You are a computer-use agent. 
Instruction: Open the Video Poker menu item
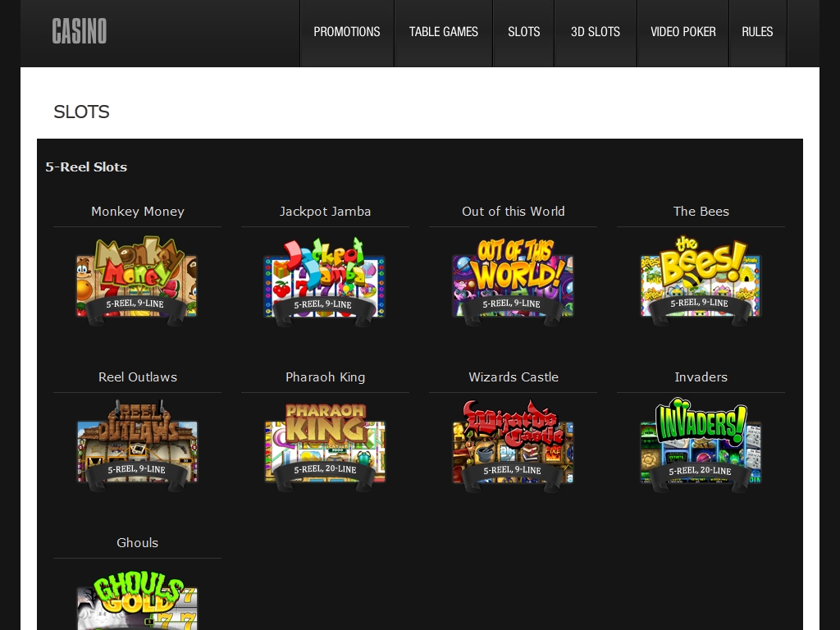click(683, 32)
